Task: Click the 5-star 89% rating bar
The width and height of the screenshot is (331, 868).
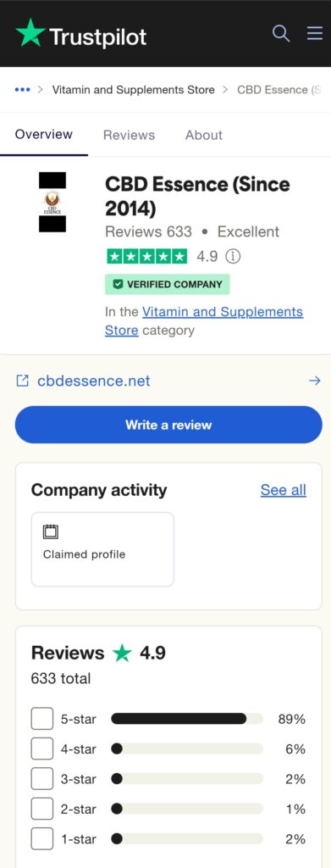Action: point(187,719)
